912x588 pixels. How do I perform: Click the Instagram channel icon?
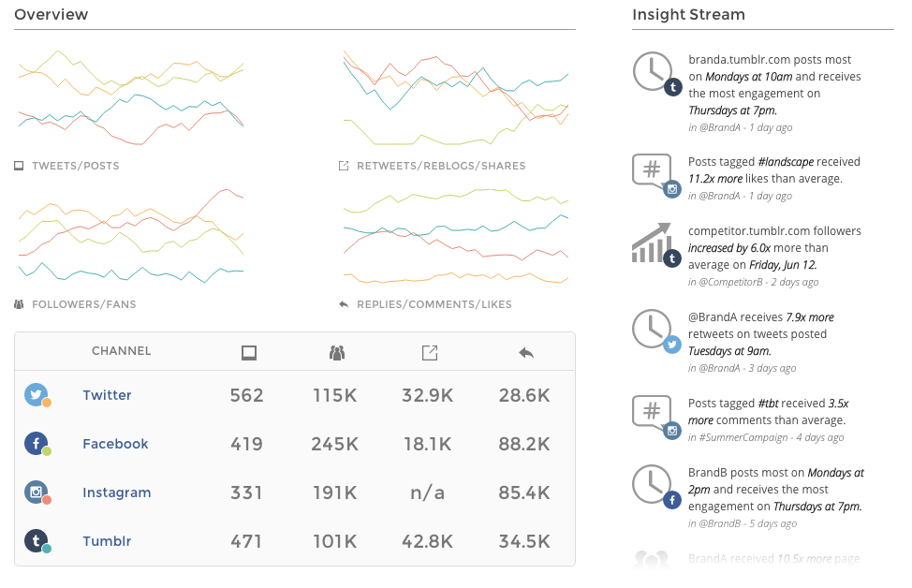coord(37,492)
